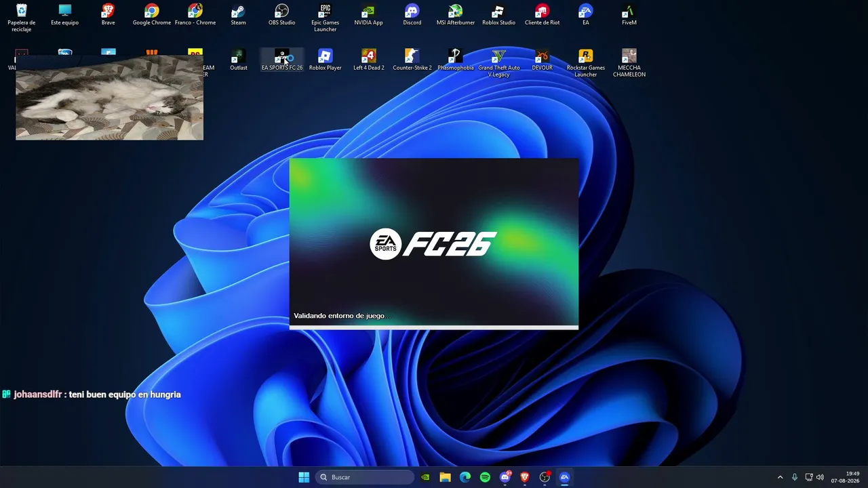Open the Windows Start menu
Viewport: 868px width, 488px height.
(x=304, y=477)
